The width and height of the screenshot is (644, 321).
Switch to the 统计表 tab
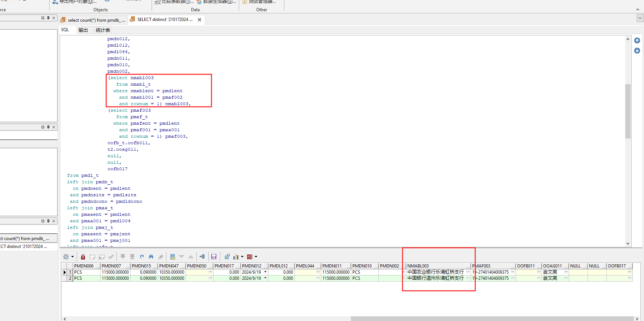click(x=103, y=30)
